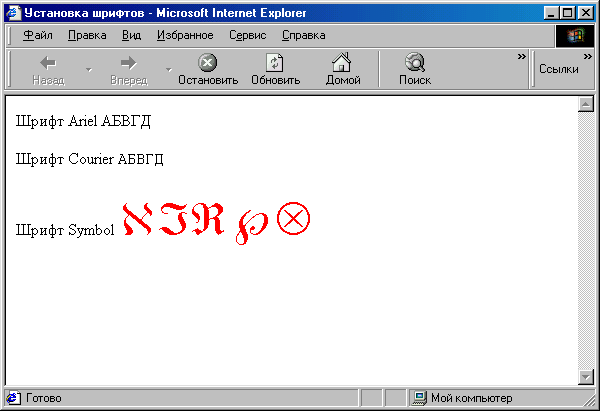
Task: Expand the Ссылки links bar chevron
Action: click(x=588, y=57)
